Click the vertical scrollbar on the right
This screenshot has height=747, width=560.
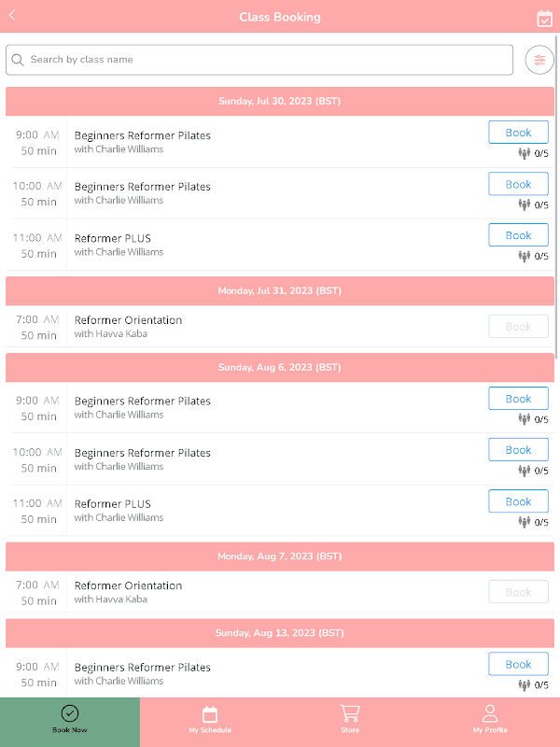coord(556,187)
